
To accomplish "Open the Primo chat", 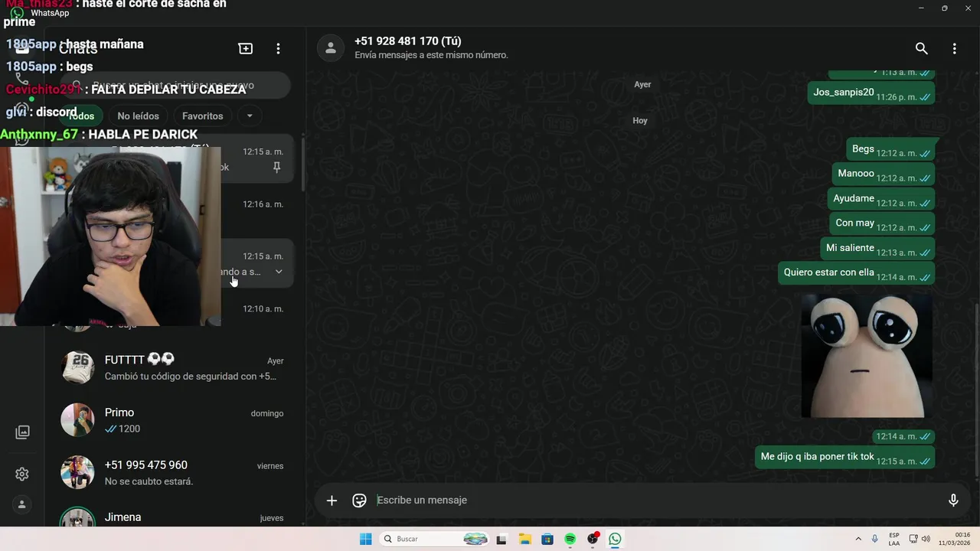I will point(176,420).
